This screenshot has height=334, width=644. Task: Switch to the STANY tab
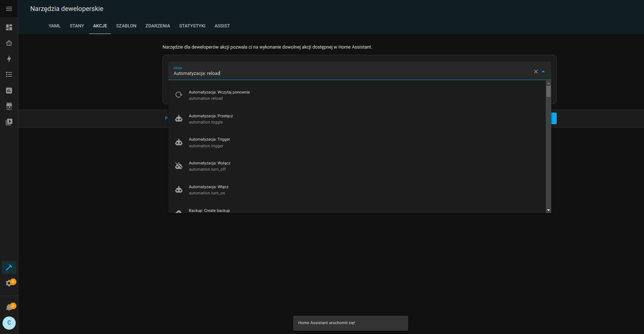tap(77, 26)
